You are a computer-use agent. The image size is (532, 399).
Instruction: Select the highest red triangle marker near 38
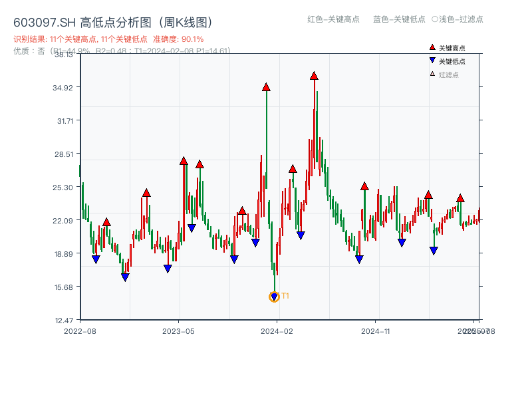(x=315, y=76)
